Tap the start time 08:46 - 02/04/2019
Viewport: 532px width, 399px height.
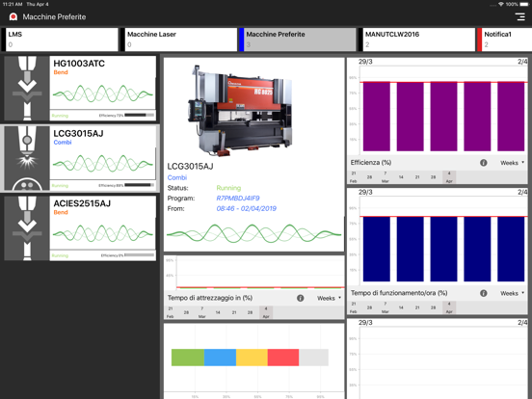point(247,209)
